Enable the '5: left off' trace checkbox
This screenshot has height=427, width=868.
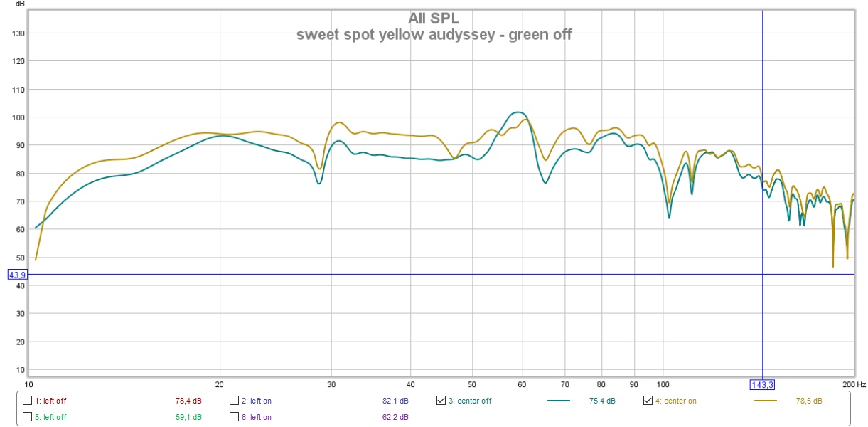tap(28, 417)
